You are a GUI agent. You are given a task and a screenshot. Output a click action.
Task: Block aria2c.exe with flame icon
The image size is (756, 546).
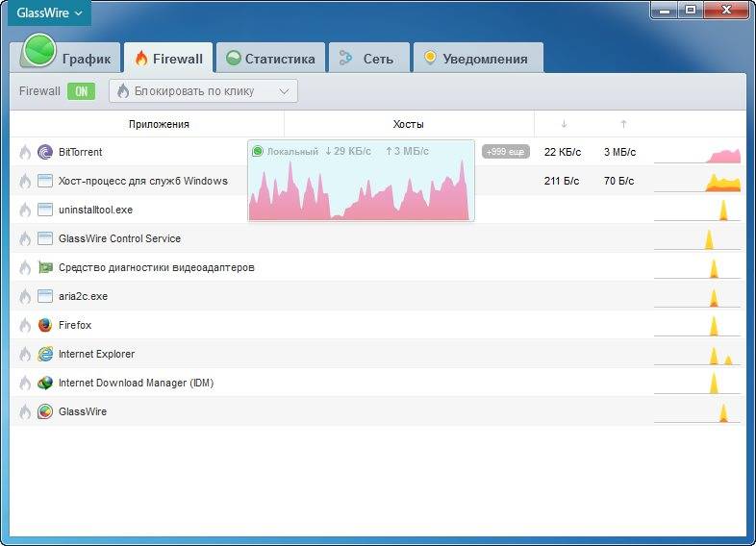coord(25,296)
